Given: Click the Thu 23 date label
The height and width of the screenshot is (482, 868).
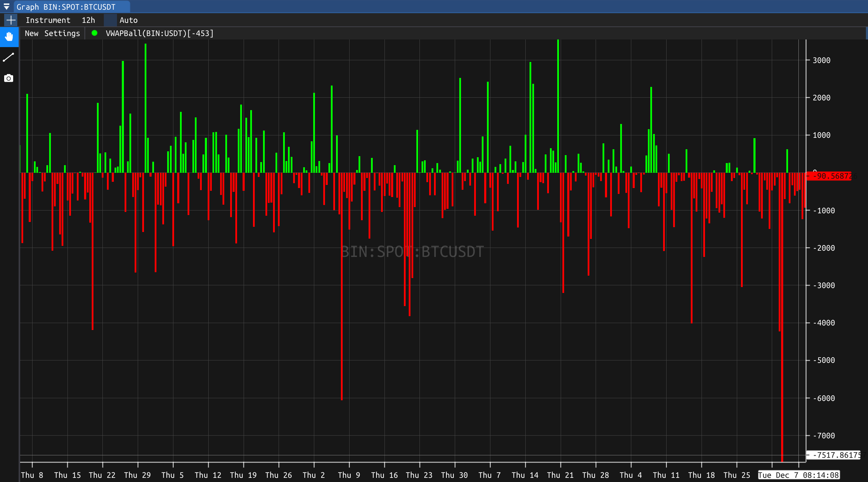Looking at the screenshot, I should pos(419,475).
